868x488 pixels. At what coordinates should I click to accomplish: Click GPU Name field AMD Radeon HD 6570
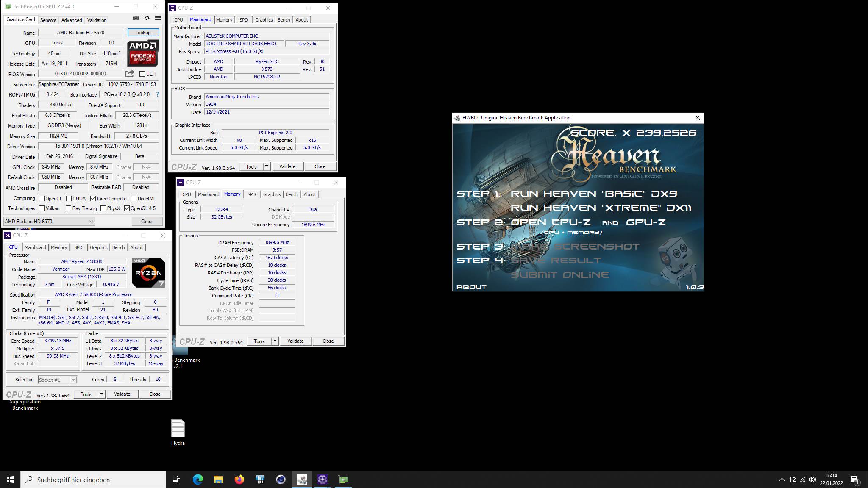click(81, 33)
